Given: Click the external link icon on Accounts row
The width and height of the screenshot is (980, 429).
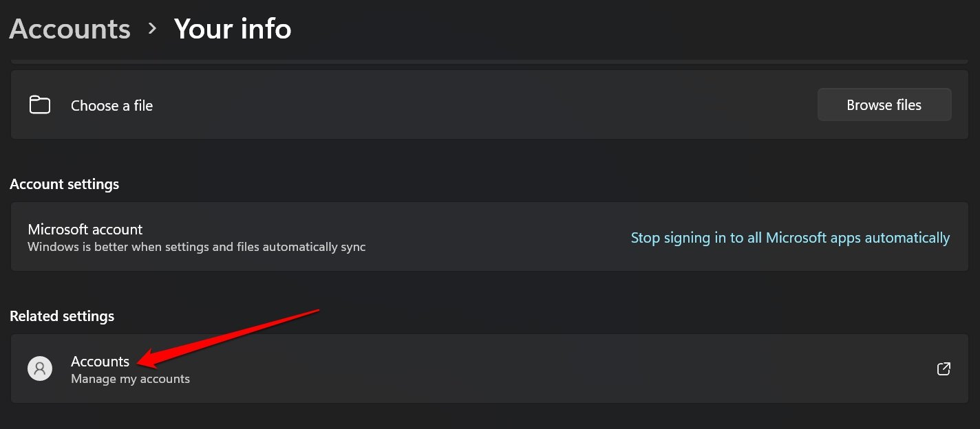Looking at the screenshot, I should [944, 369].
